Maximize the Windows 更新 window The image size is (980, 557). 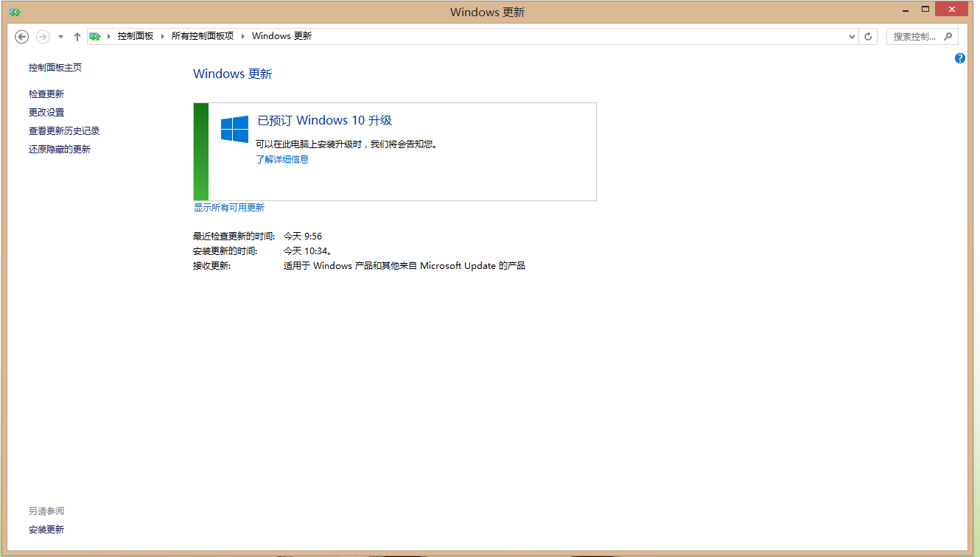(x=925, y=10)
